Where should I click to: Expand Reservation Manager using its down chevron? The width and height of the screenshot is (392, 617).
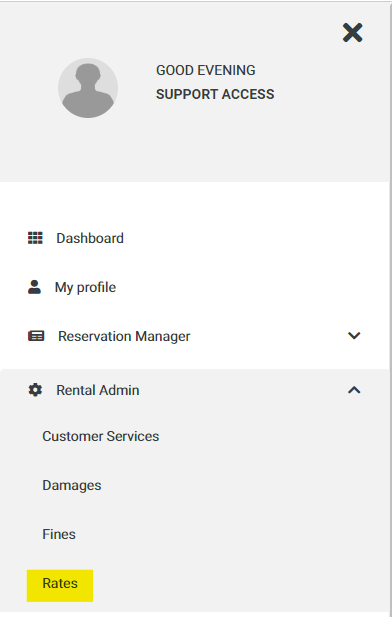click(354, 336)
